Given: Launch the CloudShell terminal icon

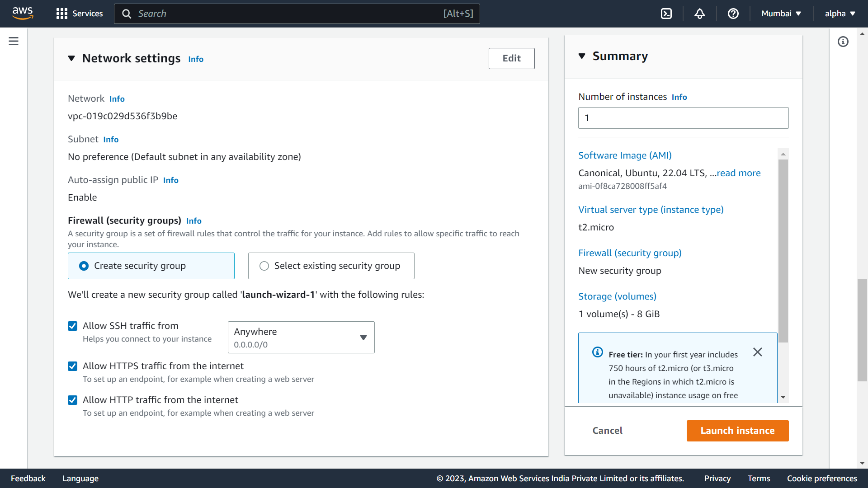Looking at the screenshot, I should (666, 14).
